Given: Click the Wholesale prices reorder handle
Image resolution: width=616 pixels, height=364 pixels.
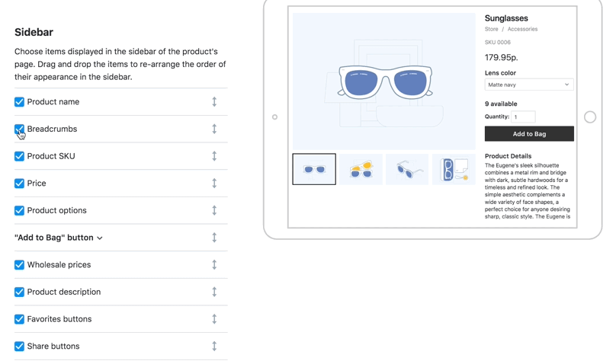Looking at the screenshot, I should 214,265.
